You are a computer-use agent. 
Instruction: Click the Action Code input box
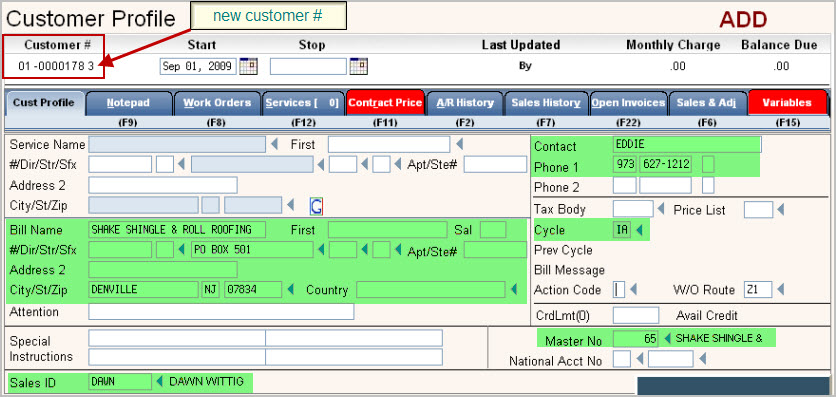coord(619,289)
